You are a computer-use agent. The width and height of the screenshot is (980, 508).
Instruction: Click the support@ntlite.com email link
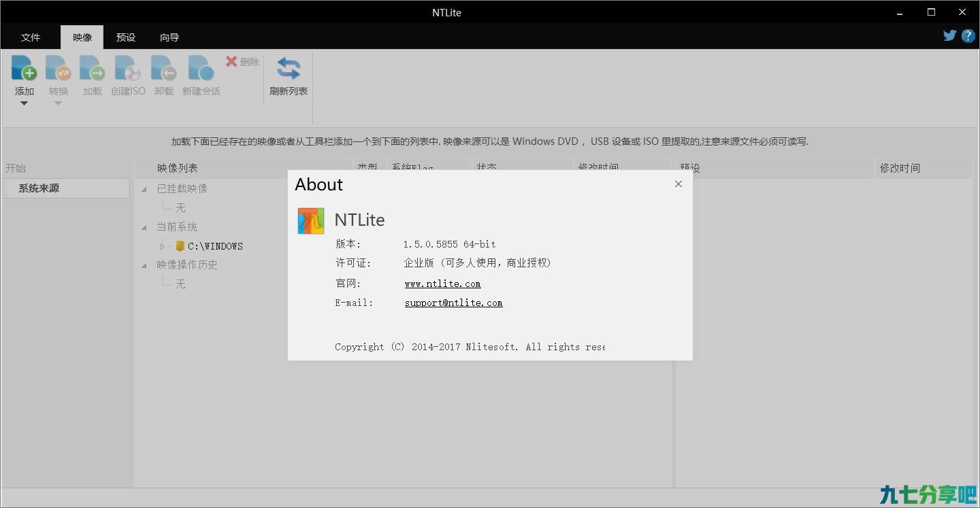click(x=453, y=303)
